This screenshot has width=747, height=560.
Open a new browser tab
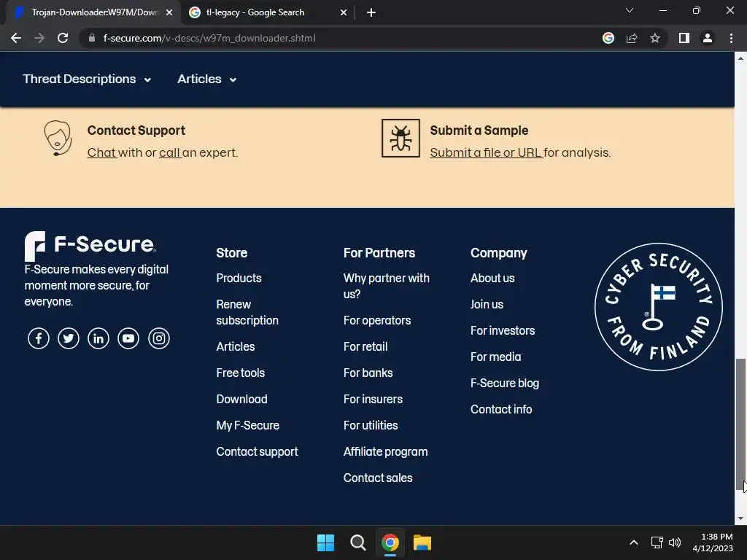coord(371,12)
